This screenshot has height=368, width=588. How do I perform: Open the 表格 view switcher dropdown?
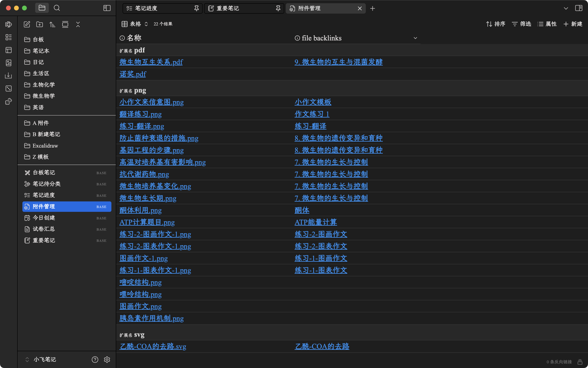click(x=135, y=24)
